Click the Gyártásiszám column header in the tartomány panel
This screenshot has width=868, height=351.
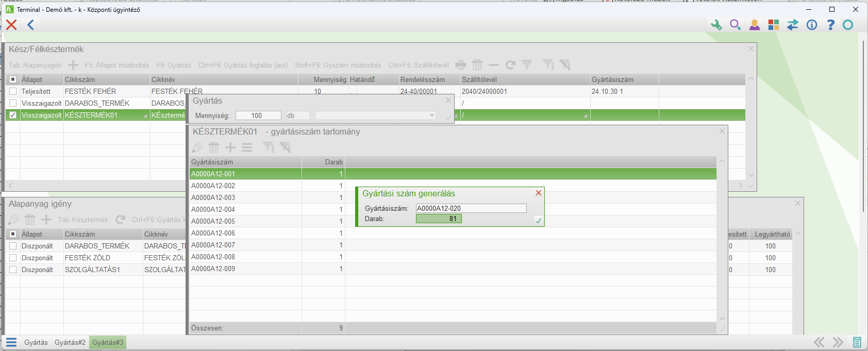[245, 162]
